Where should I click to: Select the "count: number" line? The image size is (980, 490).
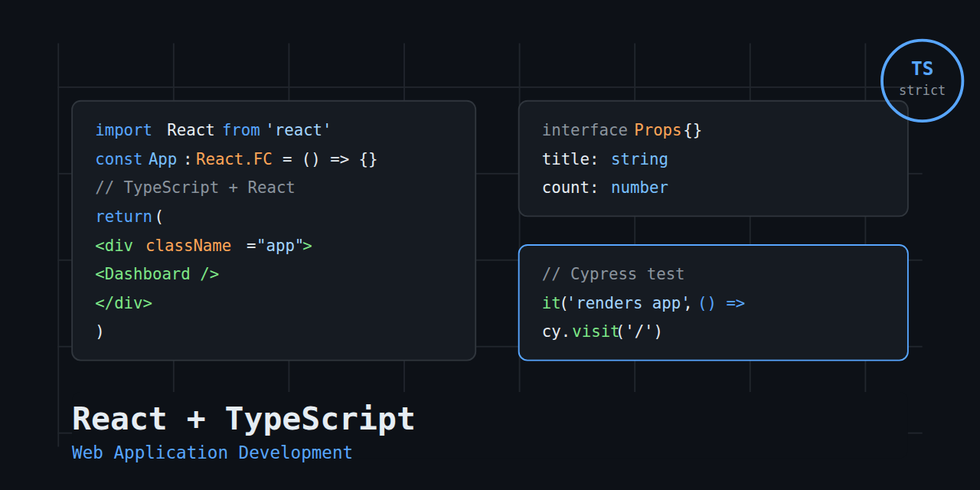[605, 188]
